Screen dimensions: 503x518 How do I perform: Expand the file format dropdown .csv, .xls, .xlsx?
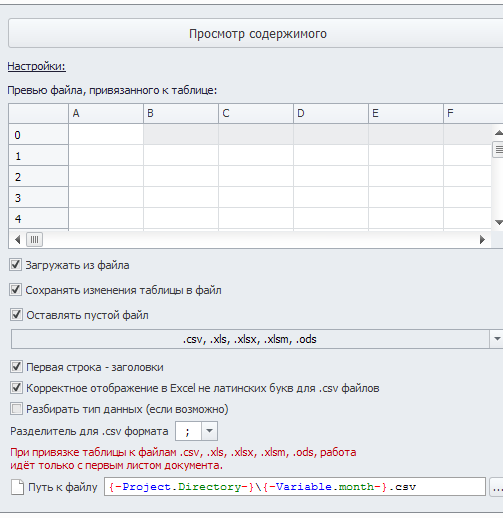point(497,339)
